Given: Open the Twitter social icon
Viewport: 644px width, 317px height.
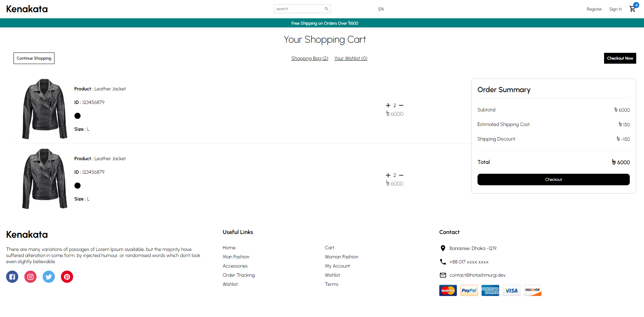Looking at the screenshot, I should (x=49, y=277).
